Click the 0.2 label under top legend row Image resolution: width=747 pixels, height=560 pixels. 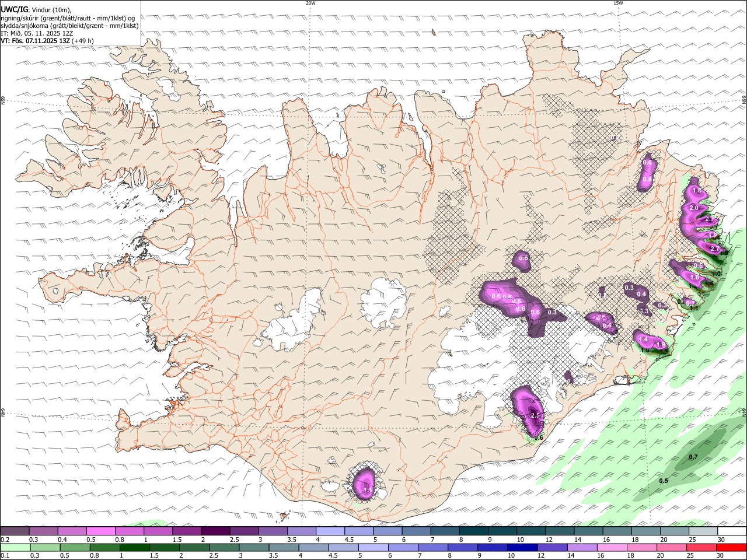4,540
